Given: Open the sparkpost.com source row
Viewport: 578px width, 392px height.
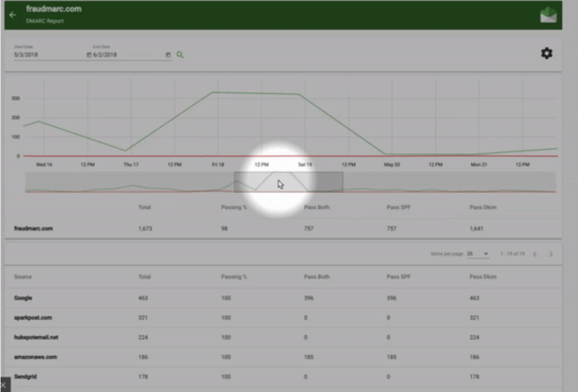Looking at the screenshot, I should [33, 318].
